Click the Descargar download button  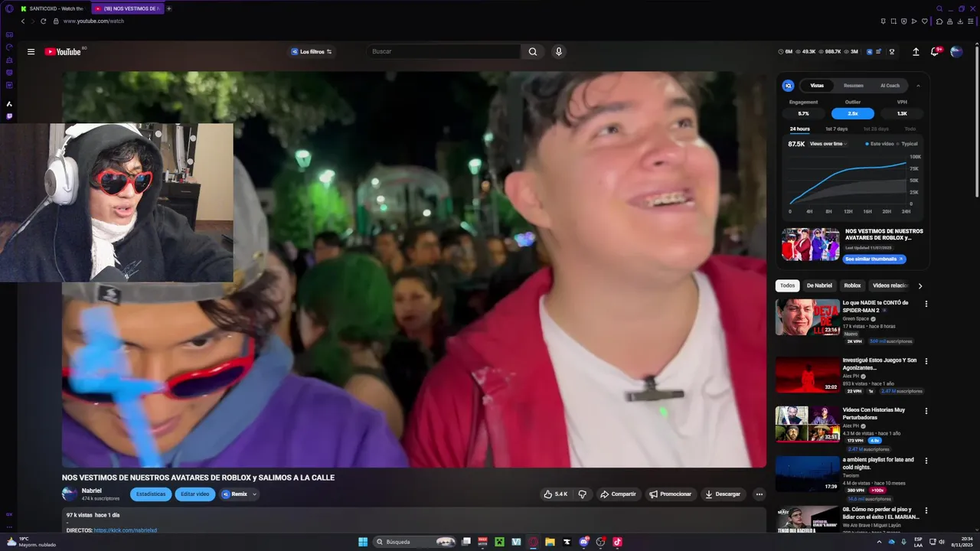pyautogui.click(x=723, y=494)
